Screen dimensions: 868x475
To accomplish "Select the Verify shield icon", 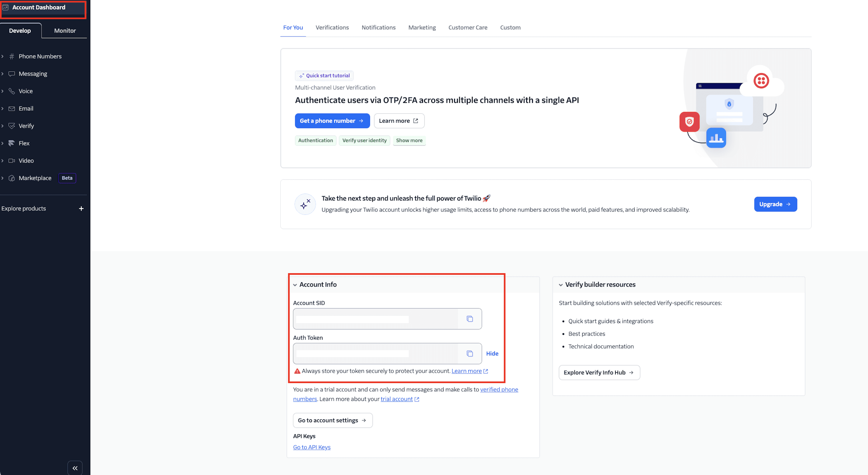I will pyautogui.click(x=12, y=126).
